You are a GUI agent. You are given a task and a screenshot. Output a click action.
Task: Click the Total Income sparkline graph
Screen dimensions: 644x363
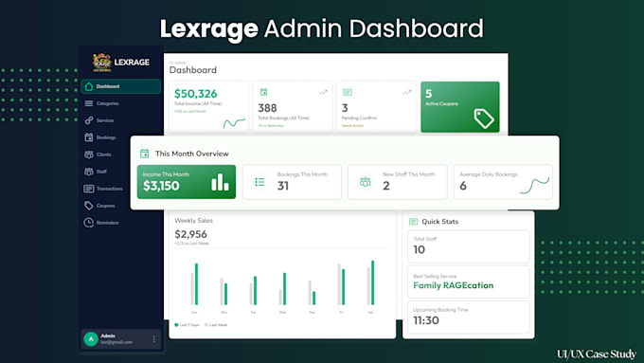234,122
